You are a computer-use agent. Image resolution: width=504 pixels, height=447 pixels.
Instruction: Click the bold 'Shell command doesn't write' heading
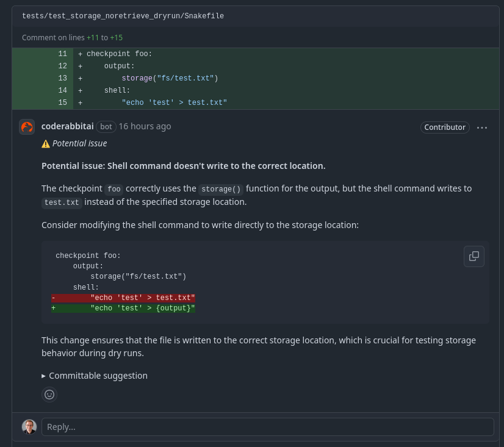[184, 166]
